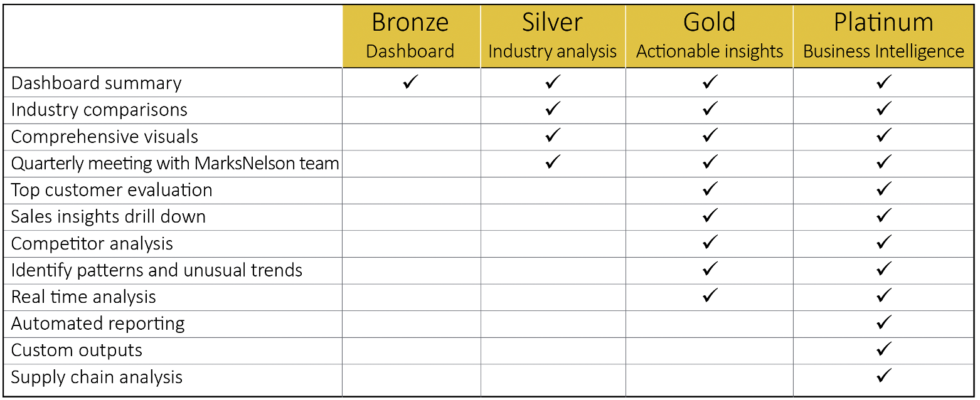This screenshot has width=980, height=400.
Task: Click Gold checkmark for Competitor analysis
Action: coord(710,242)
